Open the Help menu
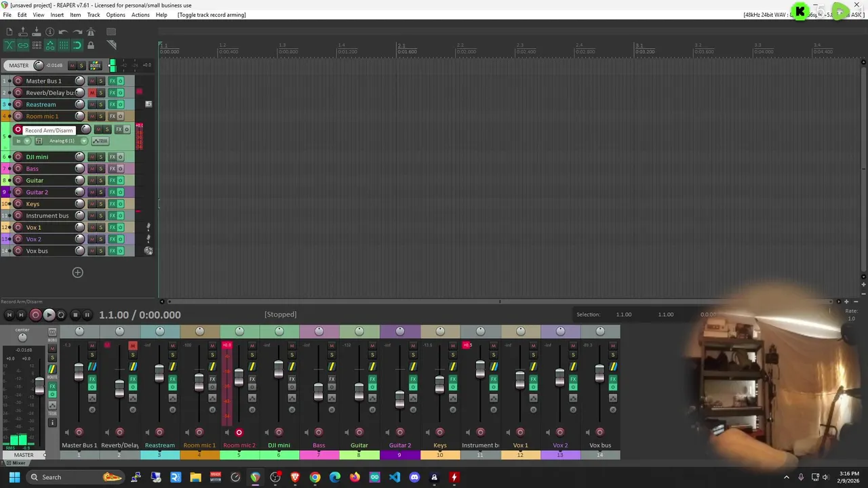Screen dimensions: 868x488 pos(161,15)
